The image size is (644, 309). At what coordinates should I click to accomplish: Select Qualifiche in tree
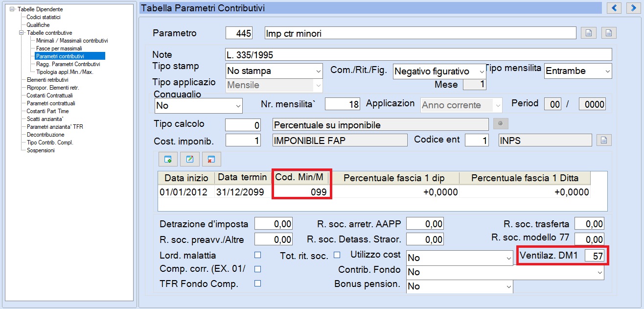point(38,25)
